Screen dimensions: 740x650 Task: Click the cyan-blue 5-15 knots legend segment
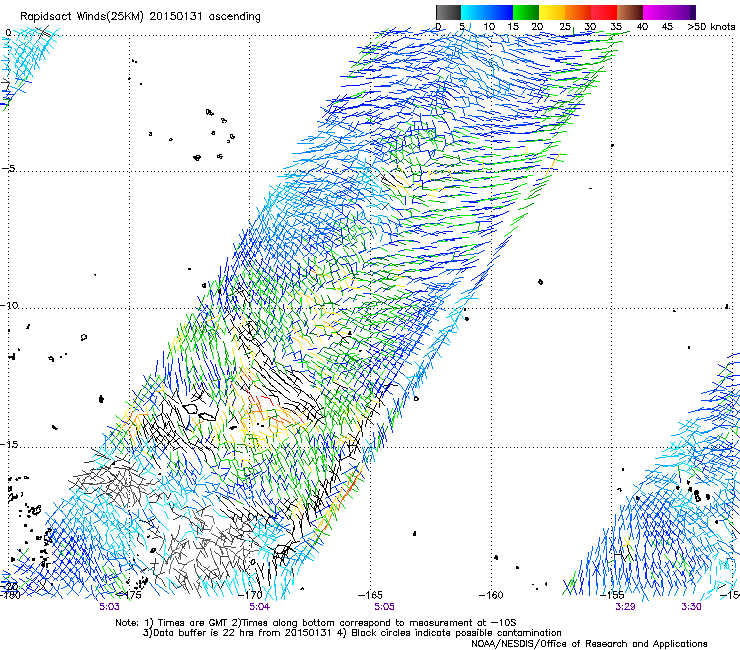[x=487, y=12]
